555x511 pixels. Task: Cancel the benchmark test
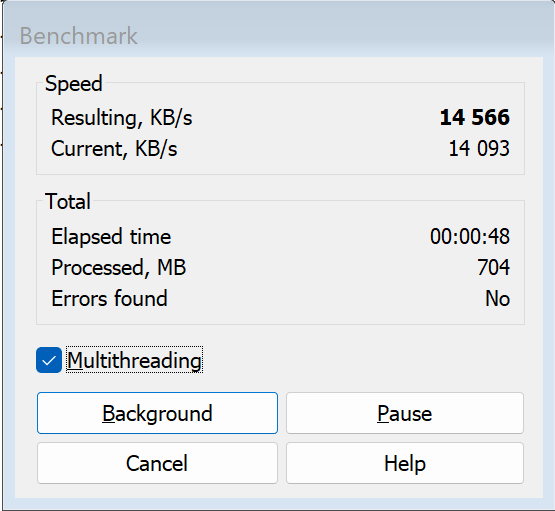pos(157,463)
